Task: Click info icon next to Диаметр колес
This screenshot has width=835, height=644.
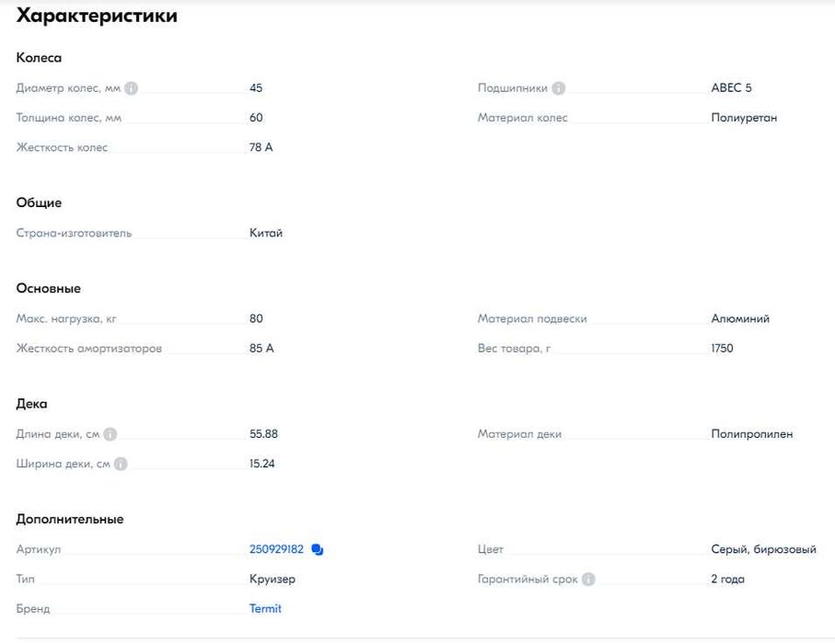Action: 131,88
